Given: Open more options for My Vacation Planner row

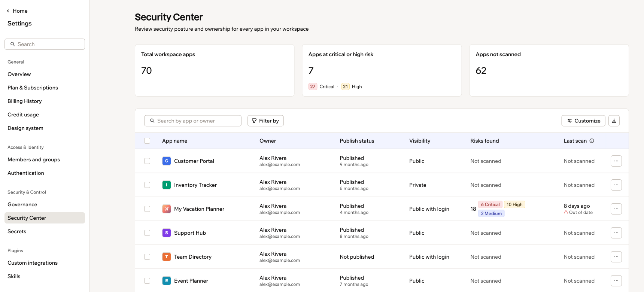Looking at the screenshot, I should (x=616, y=209).
